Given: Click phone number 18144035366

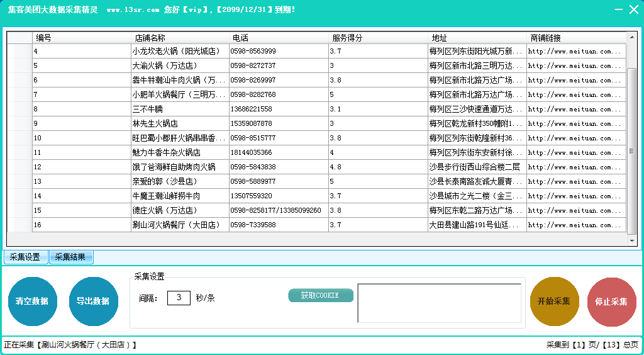Looking at the screenshot, I should coord(251,153).
